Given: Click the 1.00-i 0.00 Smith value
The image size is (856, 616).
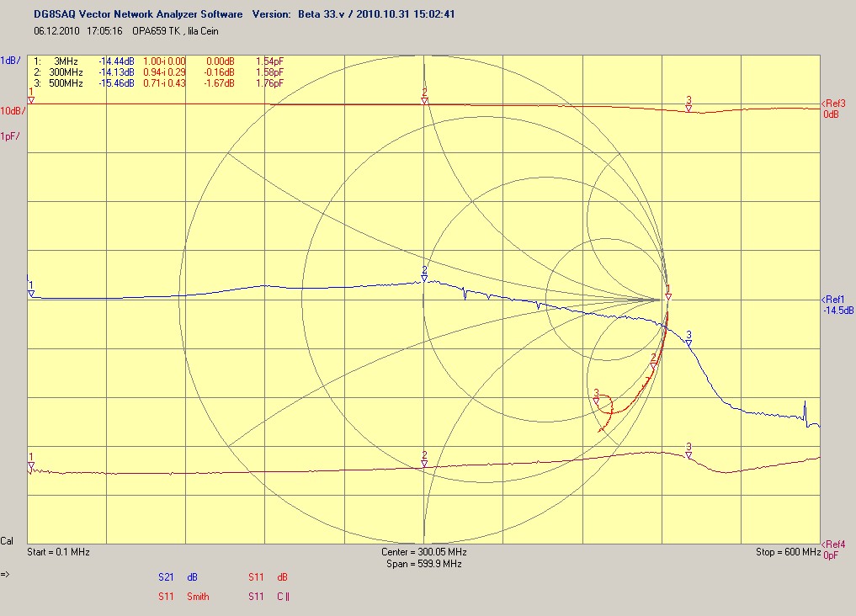Looking at the screenshot, I should [x=164, y=61].
